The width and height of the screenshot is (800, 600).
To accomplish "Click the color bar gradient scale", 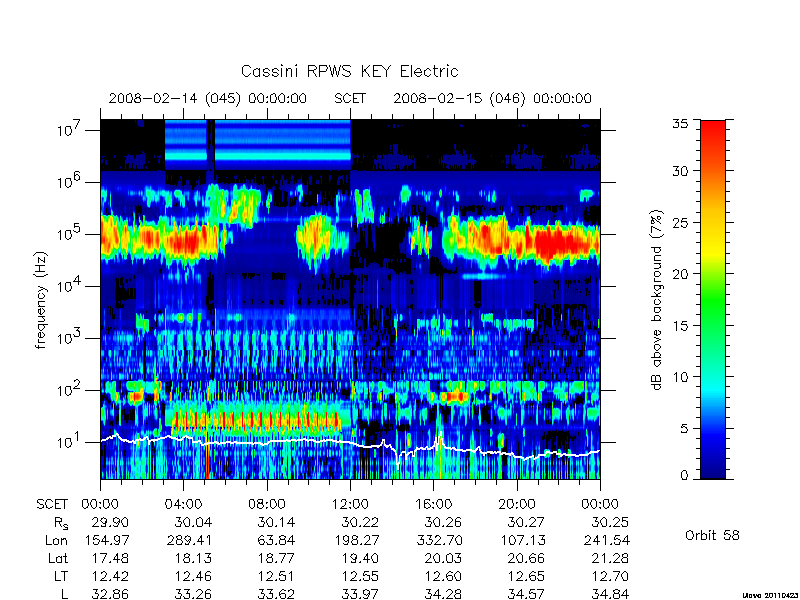I will click(713, 299).
